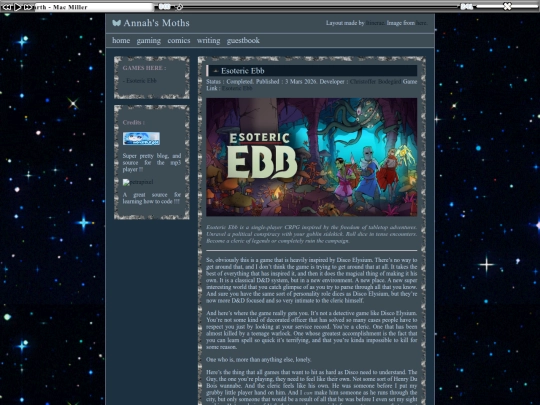This screenshot has height=405, width=540.
Task: Click 'Super pretty blog' credit text
Action: coord(152,163)
